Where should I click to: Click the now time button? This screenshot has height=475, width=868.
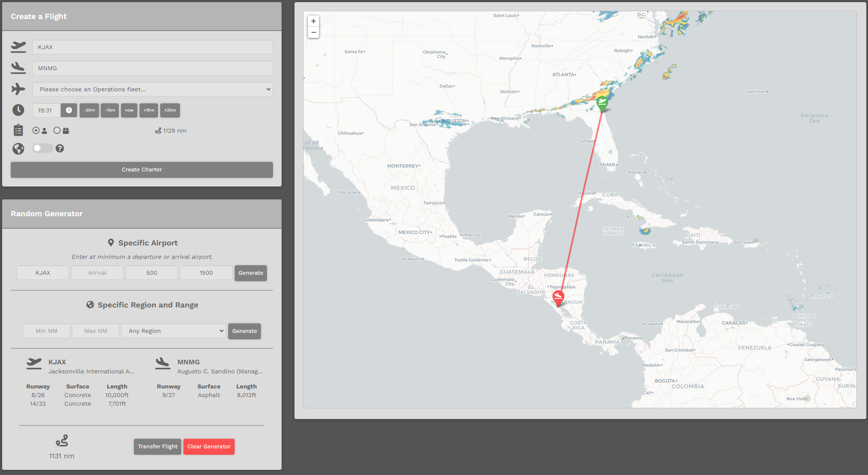[x=129, y=110]
